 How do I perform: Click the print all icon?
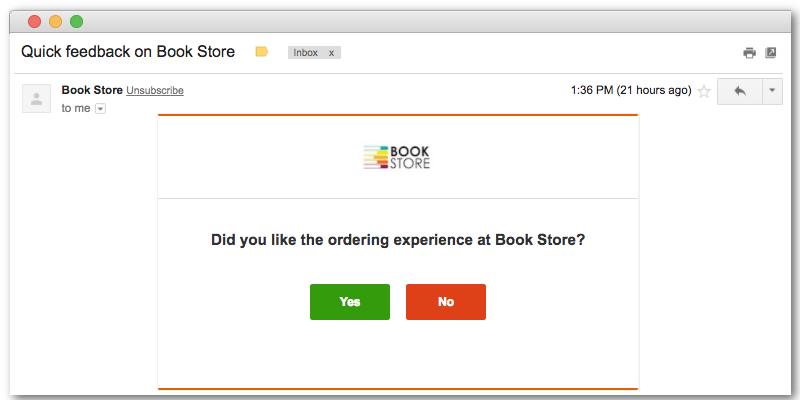click(x=749, y=53)
